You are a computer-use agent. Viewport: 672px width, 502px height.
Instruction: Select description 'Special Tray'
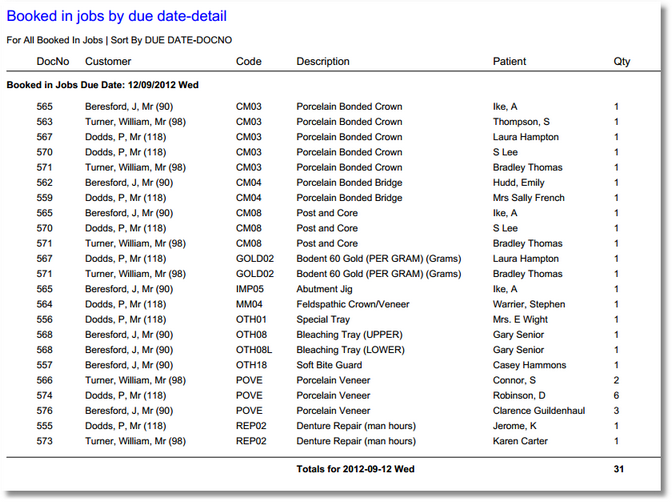pyautogui.click(x=323, y=319)
